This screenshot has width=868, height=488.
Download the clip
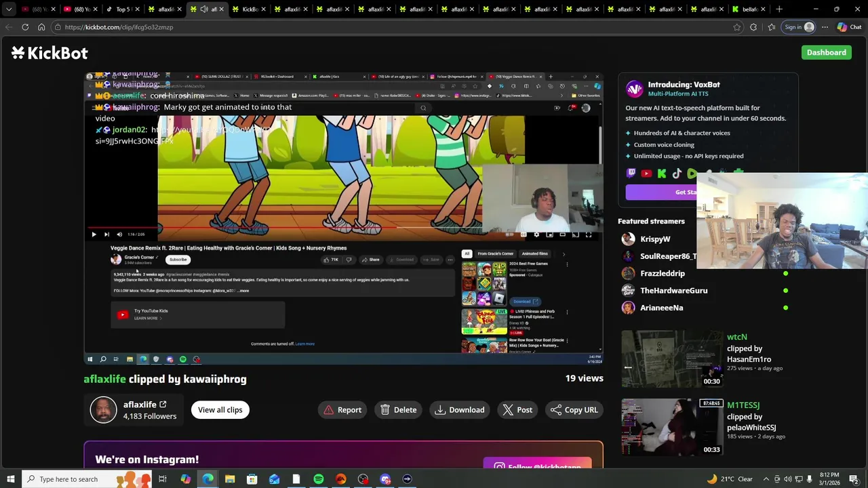click(x=460, y=409)
